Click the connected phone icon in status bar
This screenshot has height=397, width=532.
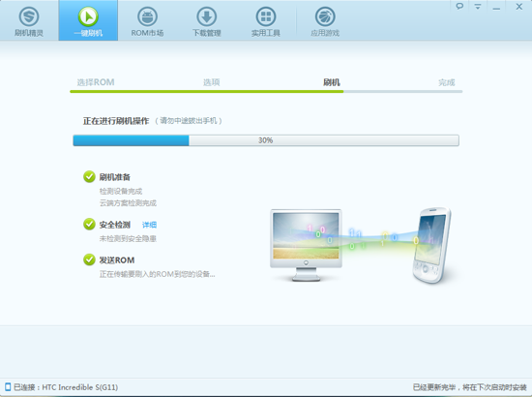8,386
